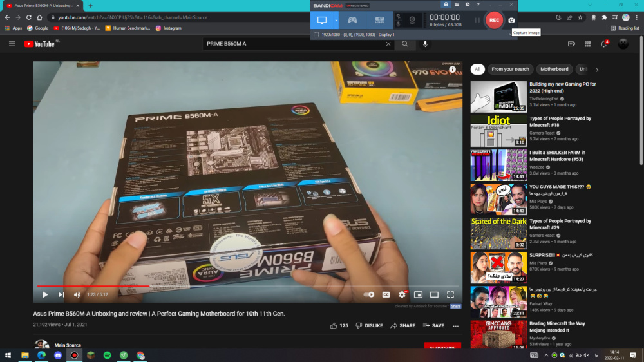Show more filter chips with right chevron
This screenshot has width=644, height=362.
(597, 70)
